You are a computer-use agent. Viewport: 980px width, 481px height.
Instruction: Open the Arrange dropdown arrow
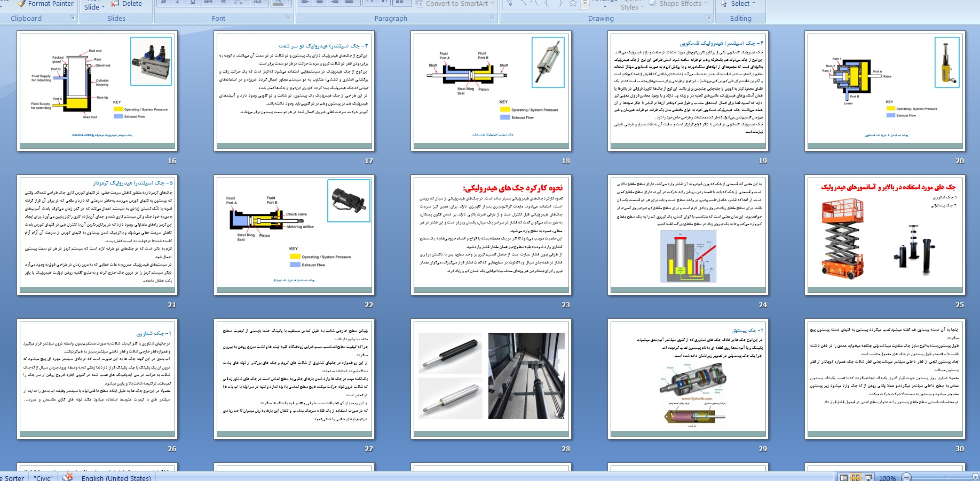(605, 6)
